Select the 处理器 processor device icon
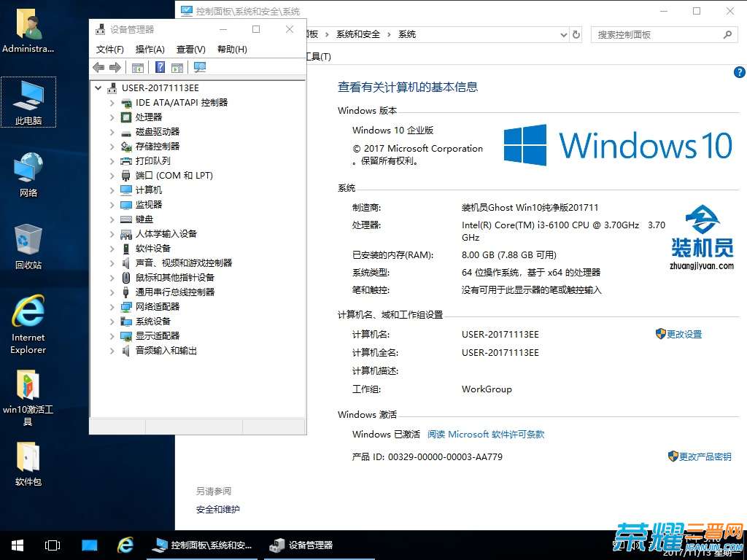Screen dimensions: 747x560 pyautogui.click(x=126, y=117)
